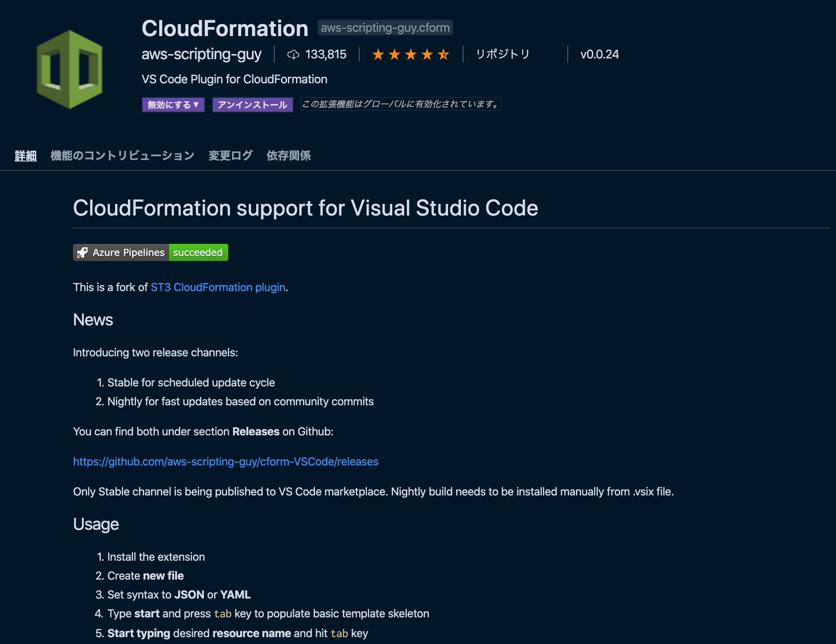The image size is (836, 644).
Task: Click the fifth half-filled rating star
Action: [443, 55]
